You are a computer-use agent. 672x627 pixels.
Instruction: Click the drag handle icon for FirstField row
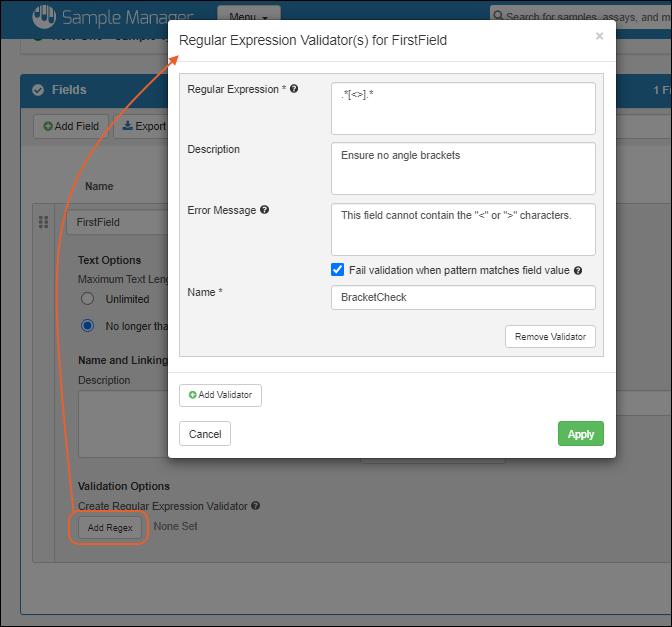pos(43,222)
